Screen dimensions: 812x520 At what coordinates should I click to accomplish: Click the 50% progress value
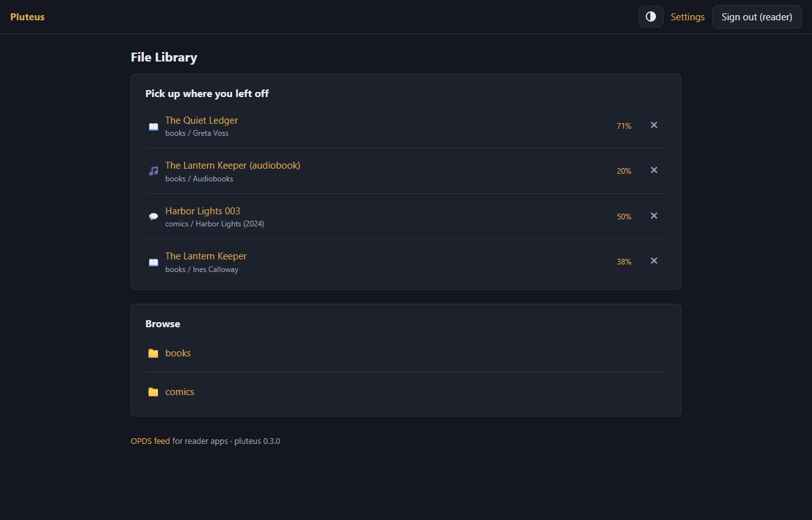[624, 217]
